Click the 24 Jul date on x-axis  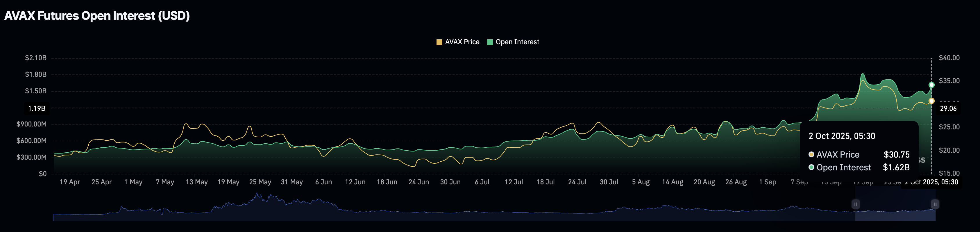pyautogui.click(x=577, y=182)
